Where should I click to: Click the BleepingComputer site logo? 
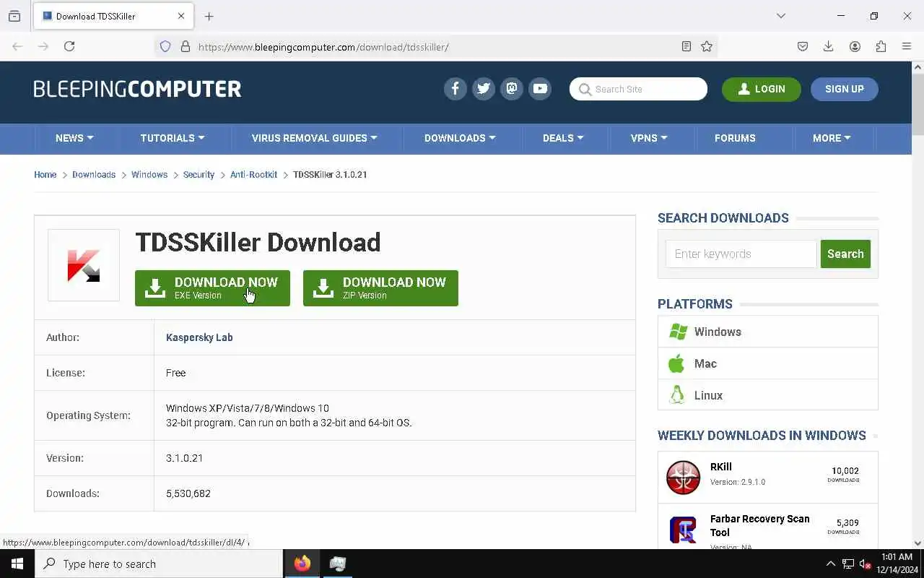click(137, 89)
